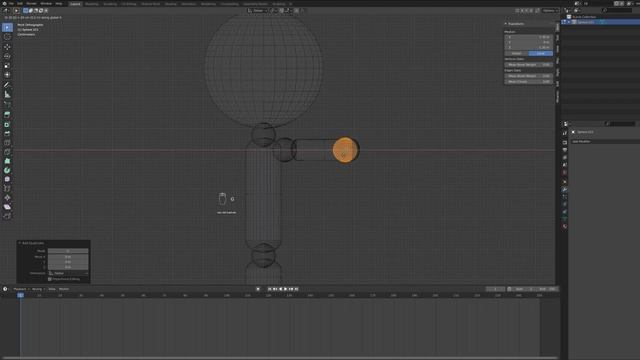640x360 pixels.
Task: Enable Proportional Editing checkbox in operator panel
Action: (x=50, y=279)
